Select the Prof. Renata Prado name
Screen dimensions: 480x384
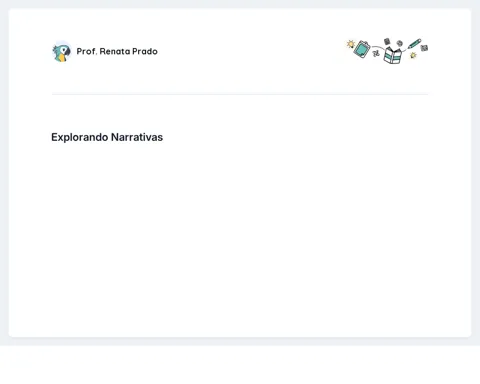117,51
